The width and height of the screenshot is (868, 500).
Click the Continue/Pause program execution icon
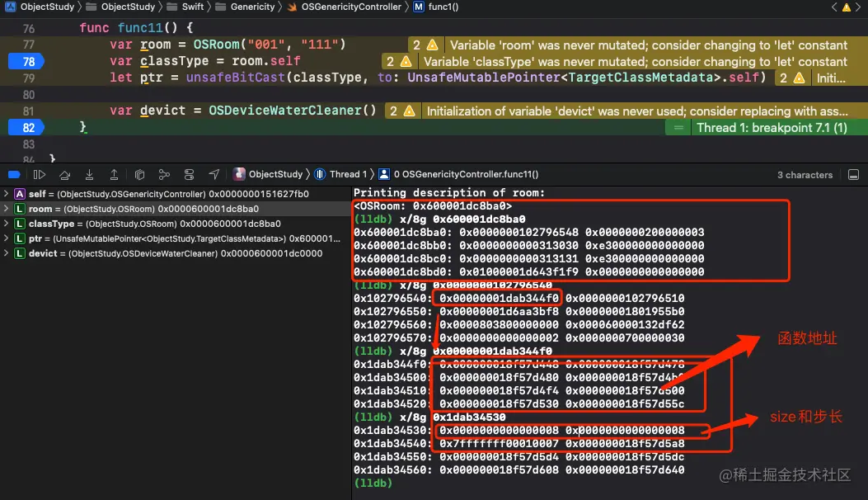click(x=39, y=175)
